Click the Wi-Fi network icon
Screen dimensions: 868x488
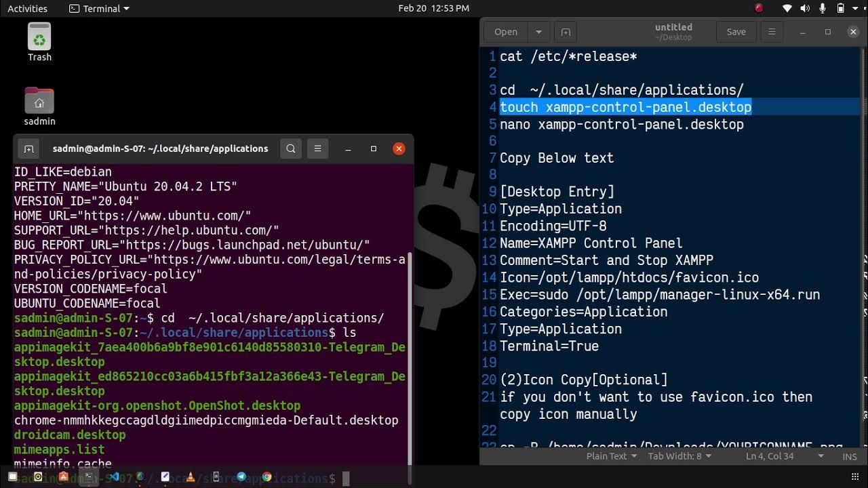(x=787, y=8)
